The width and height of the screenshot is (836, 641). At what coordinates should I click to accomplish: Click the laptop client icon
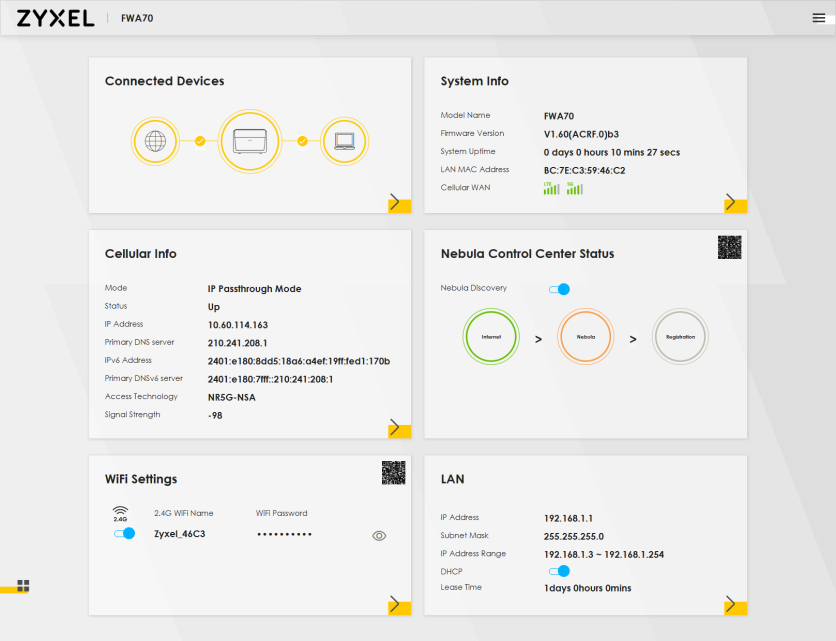(x=344, y=141)
